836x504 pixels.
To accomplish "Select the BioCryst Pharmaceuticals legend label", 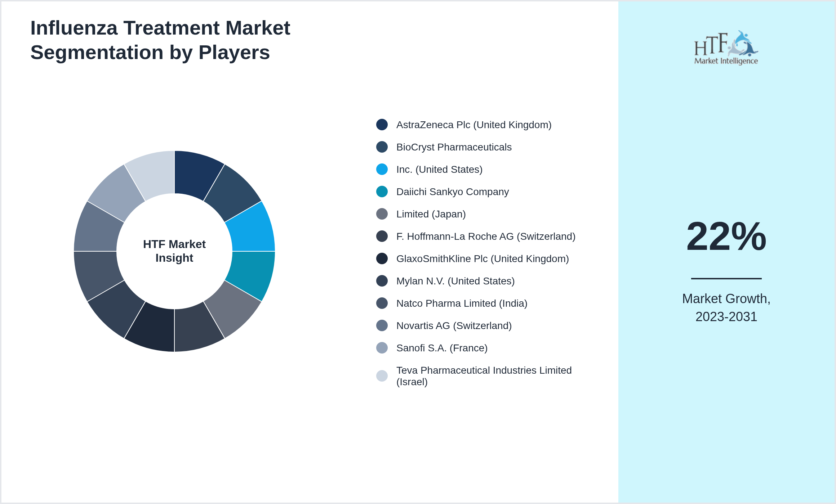I will click(x=454, y=147).
